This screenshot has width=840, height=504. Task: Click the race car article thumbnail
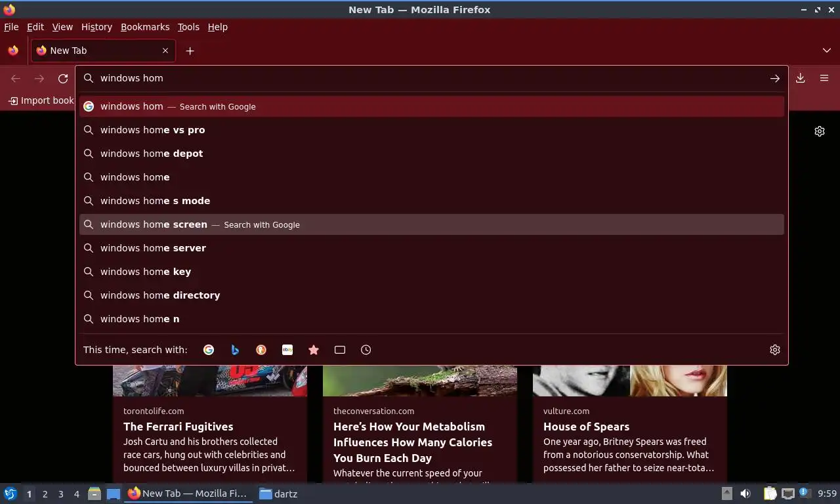[x=210, y=381]
